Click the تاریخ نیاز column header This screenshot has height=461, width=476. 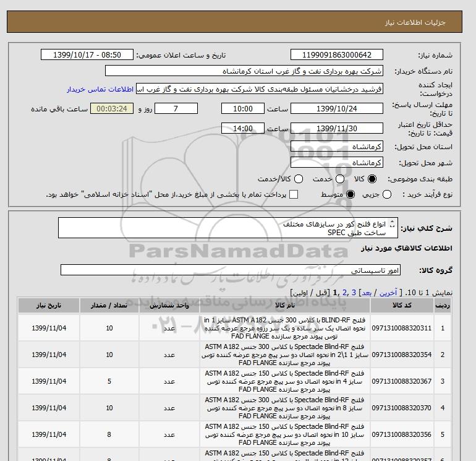[x=49, y=306]
